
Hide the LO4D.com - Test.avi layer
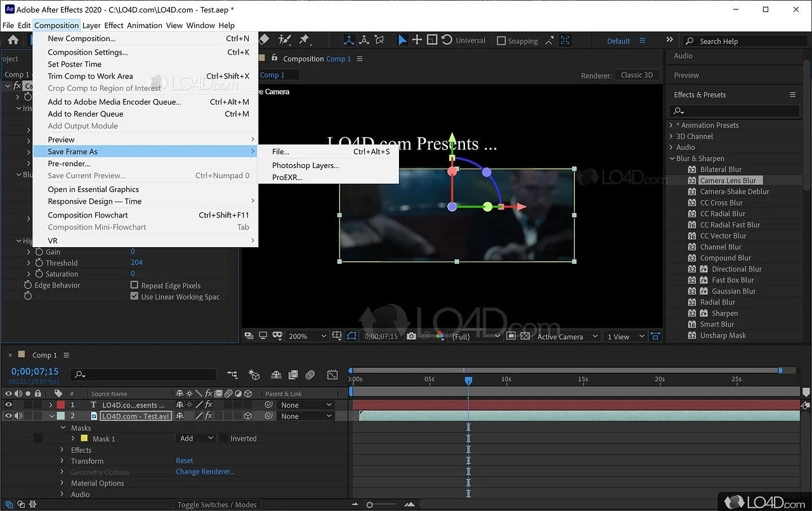point(8,416)
